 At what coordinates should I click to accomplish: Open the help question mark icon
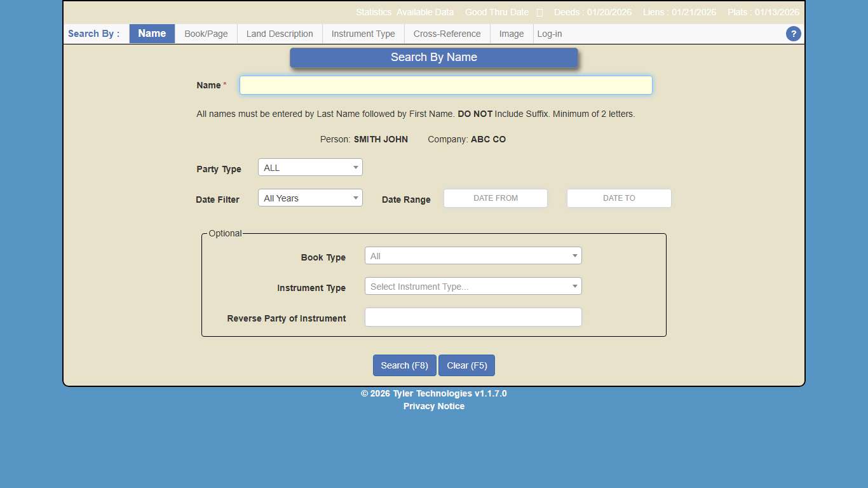[793, 34]
